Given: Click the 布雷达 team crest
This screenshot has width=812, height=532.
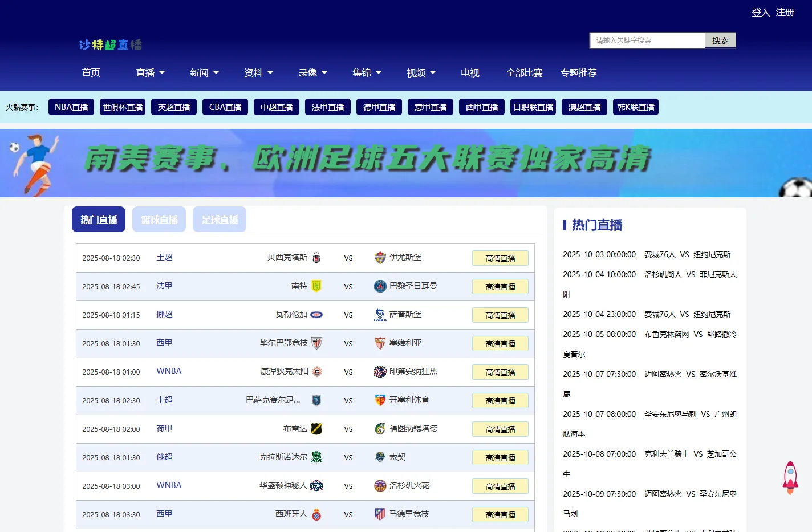Looking at the screenshot, I should [316, 429].
